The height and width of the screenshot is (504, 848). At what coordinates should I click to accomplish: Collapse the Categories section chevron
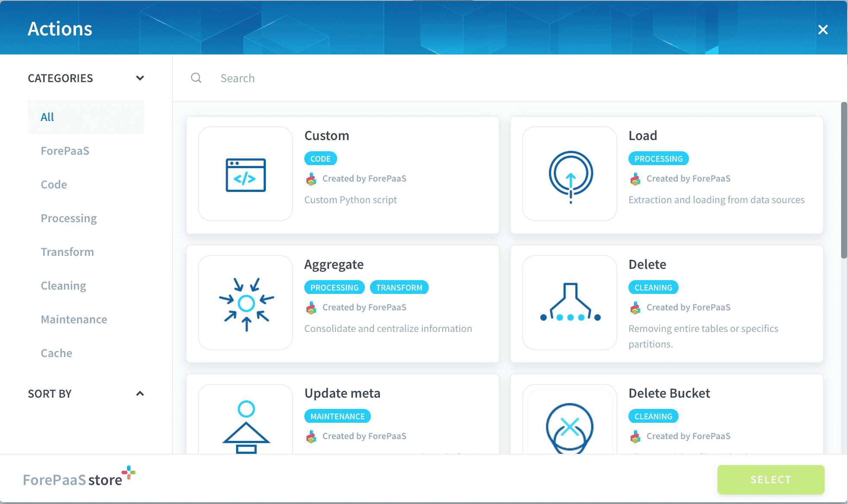click(140, 78)
